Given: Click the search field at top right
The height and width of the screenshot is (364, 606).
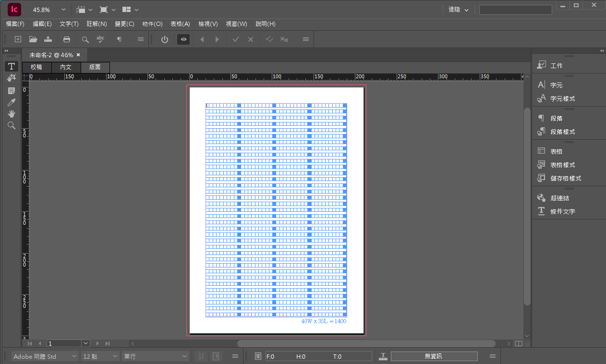Looking at the screenshot, I should pos(516,10).
